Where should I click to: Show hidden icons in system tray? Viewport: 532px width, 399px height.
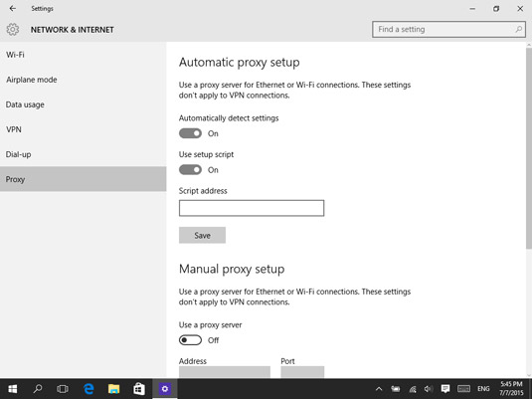point(379,389)
